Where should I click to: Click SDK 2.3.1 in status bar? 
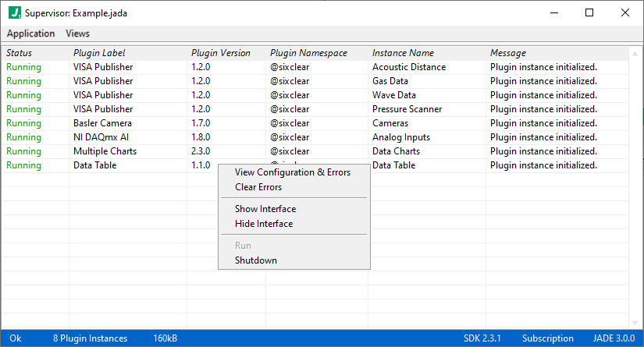[x=482, y=338]
